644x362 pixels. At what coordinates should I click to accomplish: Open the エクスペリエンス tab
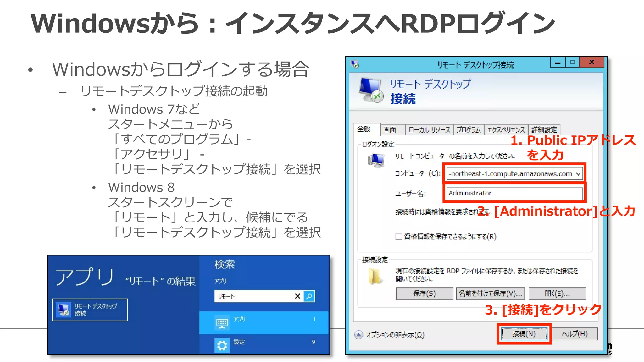click(506, 130)
